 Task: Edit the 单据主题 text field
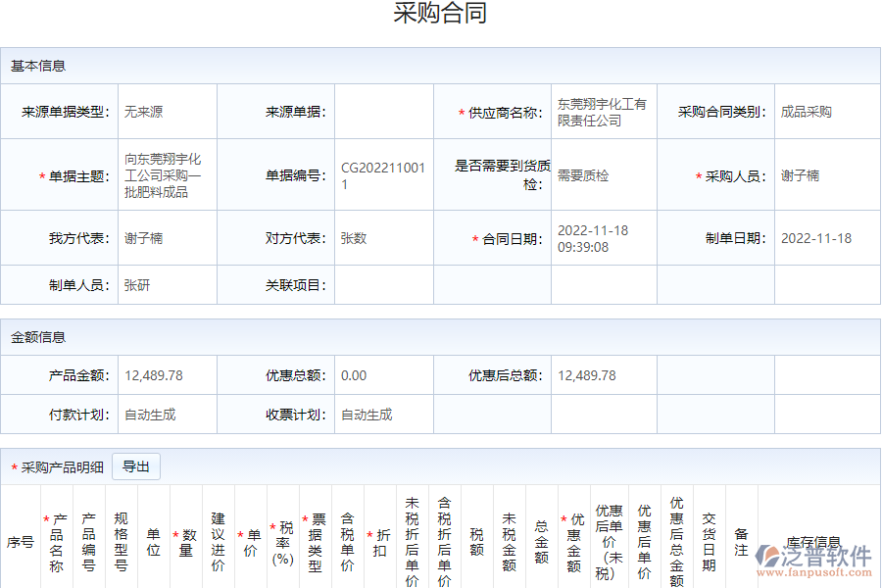coord(165,174)
